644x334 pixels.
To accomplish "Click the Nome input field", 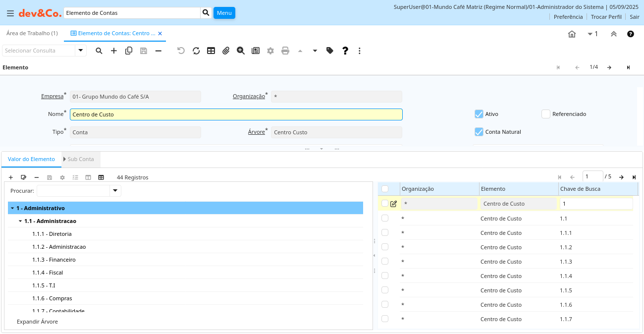I will [x=236, y=114].
